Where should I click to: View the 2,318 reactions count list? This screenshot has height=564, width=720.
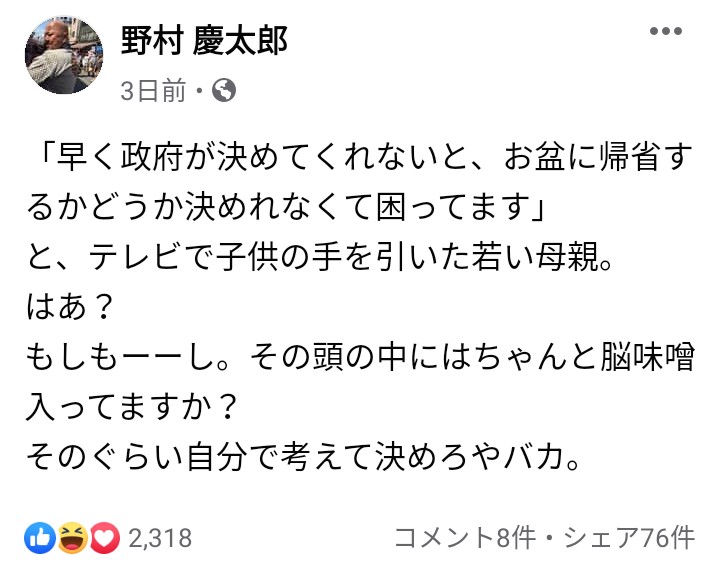[x=160, y=538]
